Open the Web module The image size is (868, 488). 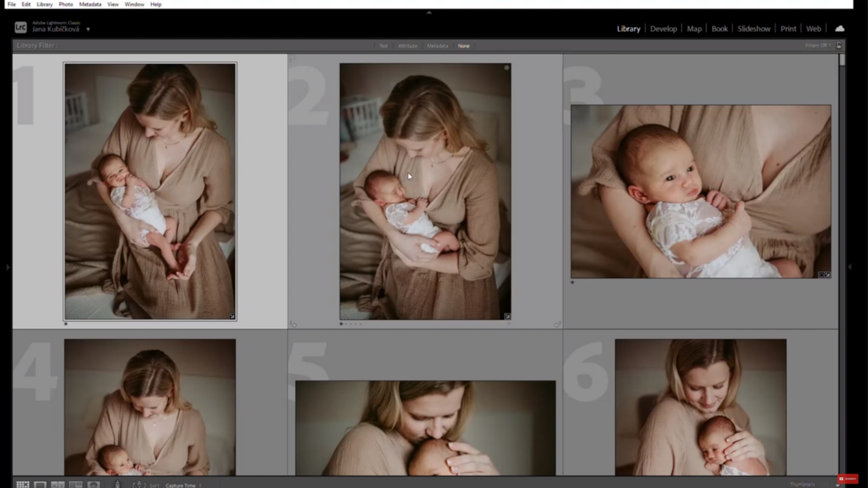(x=814, y=28)
